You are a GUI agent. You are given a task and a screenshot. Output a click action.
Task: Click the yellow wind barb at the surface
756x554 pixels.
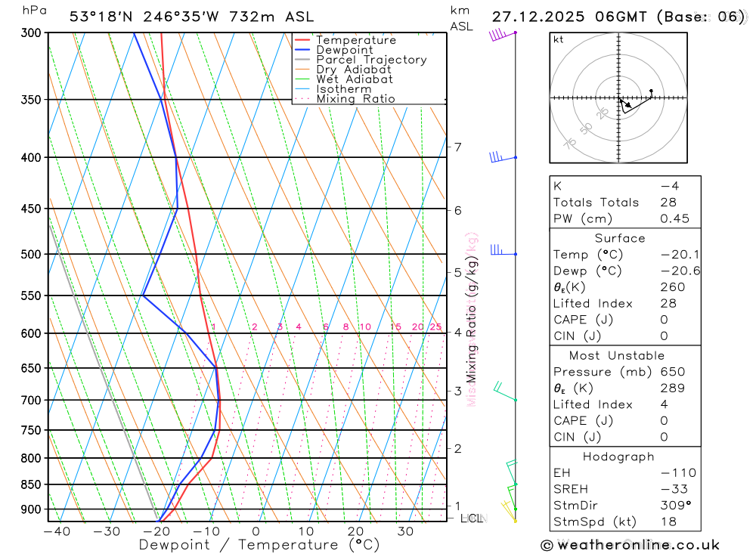(509, 511)
